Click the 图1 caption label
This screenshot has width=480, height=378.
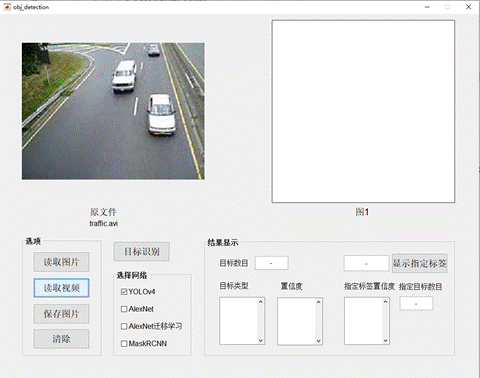[x=362, y=212]
